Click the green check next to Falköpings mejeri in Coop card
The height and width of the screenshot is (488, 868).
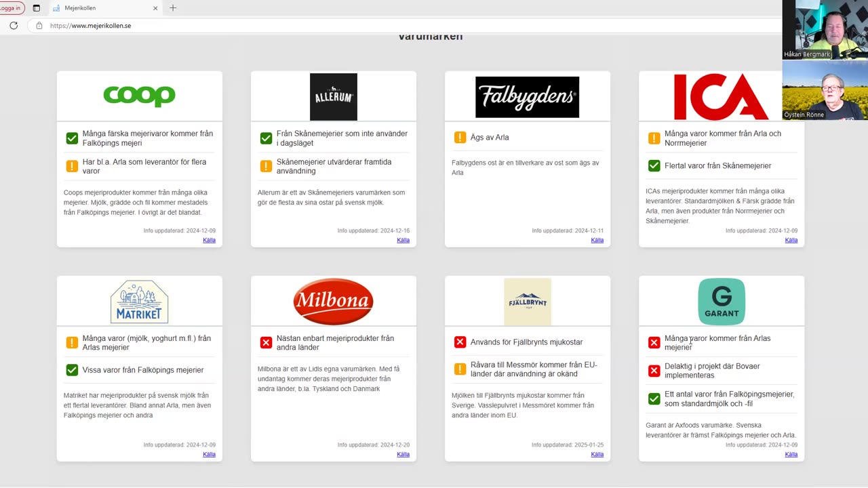[72, 138]
